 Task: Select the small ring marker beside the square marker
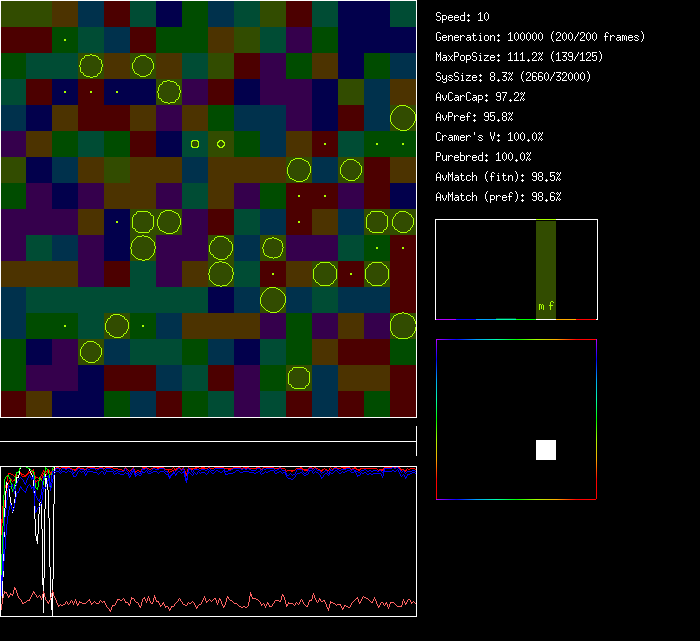221,144
